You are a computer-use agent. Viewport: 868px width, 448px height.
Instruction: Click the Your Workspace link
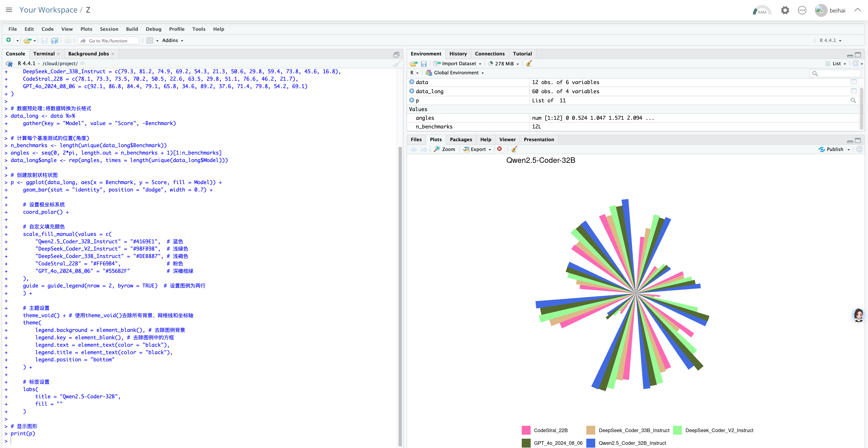pos(48,10)
